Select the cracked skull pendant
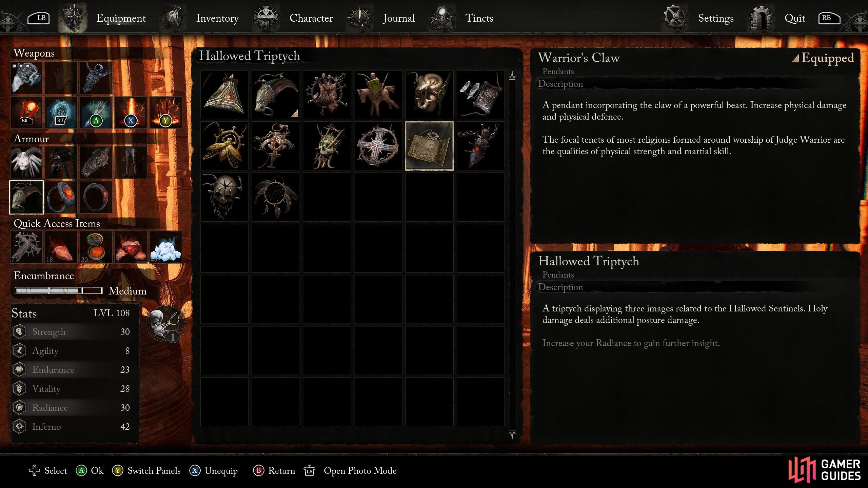The height and width of the screenshot is (488, 868). click(x=224, y=197)
